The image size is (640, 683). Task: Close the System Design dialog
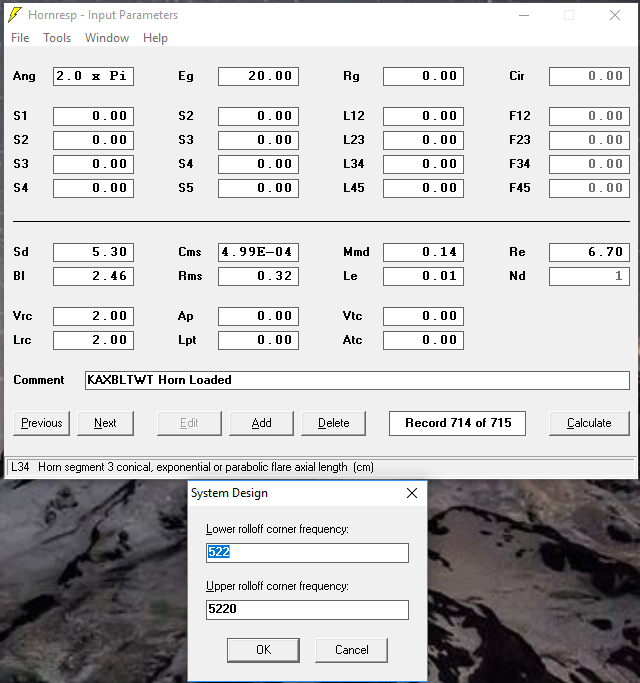412,493
